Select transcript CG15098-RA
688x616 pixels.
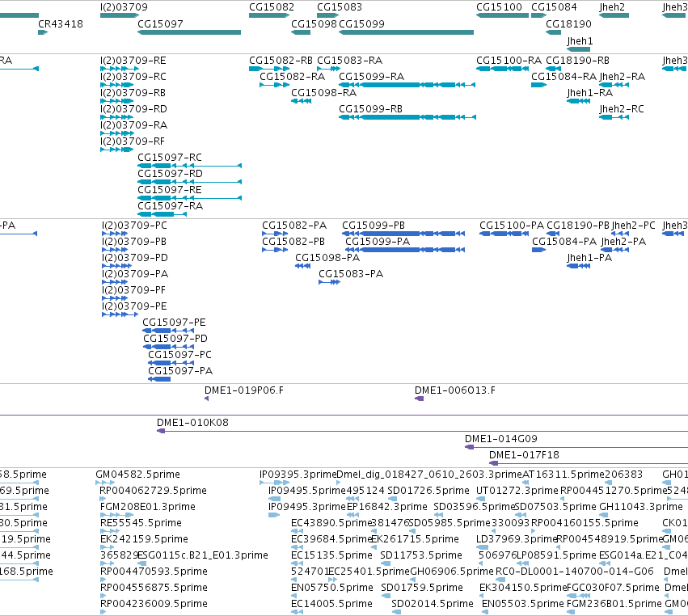[x=301, y=101]
